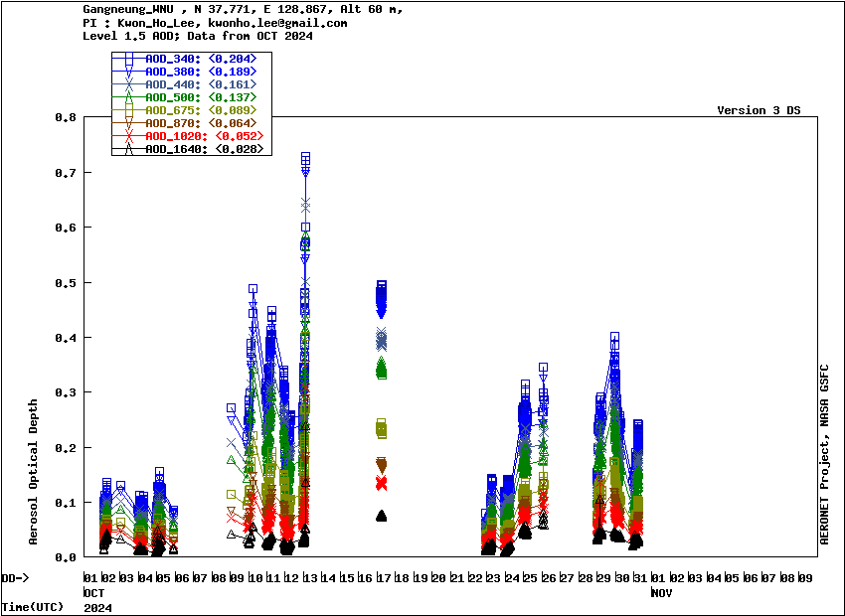Click the 0.2 tick on the y-axis
Image resolution: width=845 pixels, height=616 pixels.
point(66,447)
